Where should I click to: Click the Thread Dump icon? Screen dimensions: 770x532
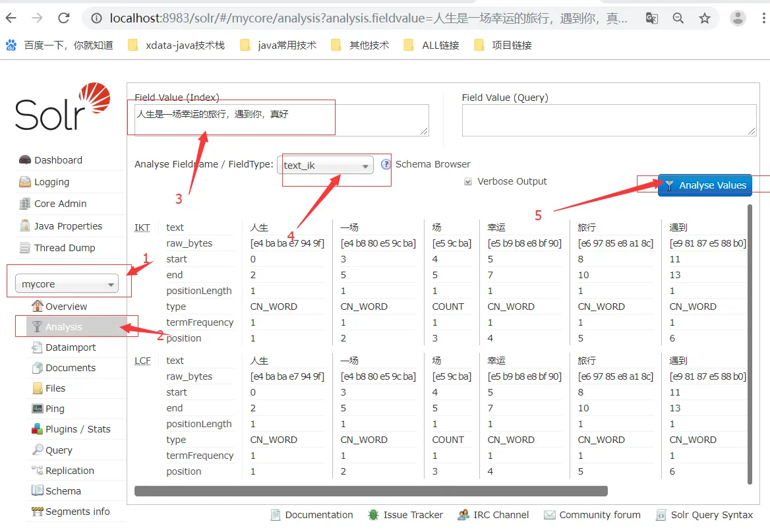click(x=24, y=248)
